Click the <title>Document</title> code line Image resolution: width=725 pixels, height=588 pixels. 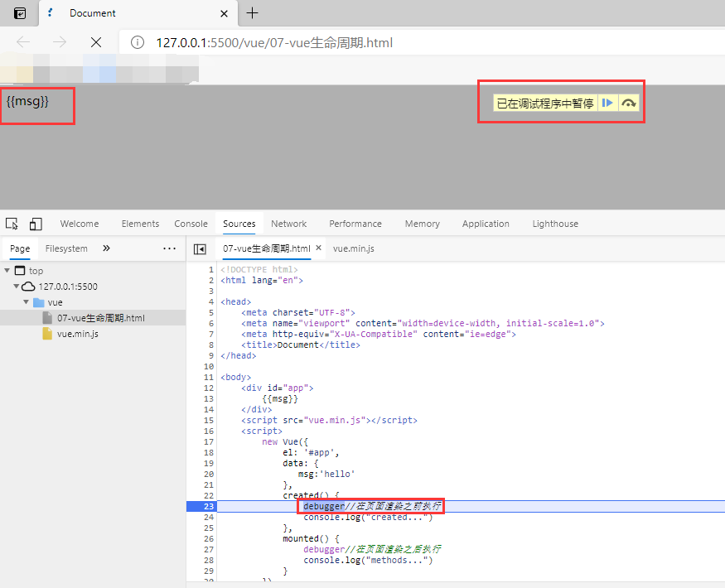point(301,345)
